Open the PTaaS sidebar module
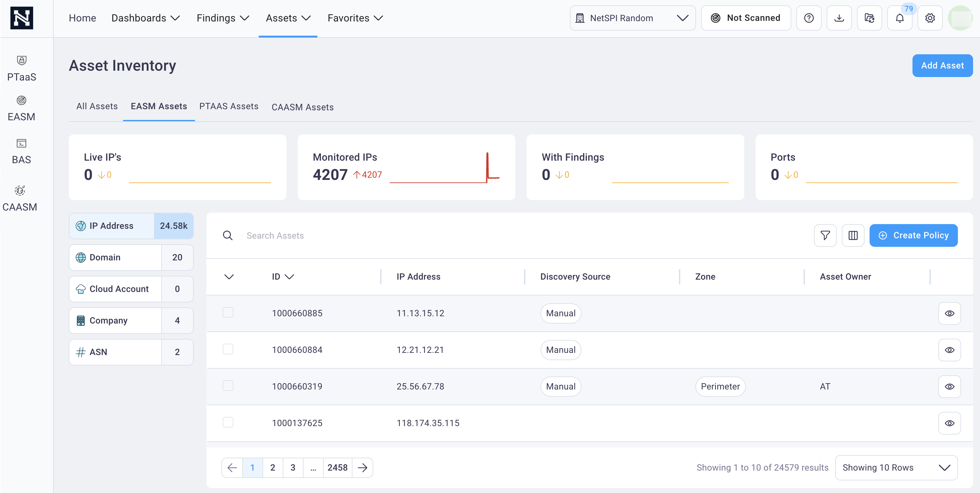This screenshot has height=493, width=980. click(x=22, y=69)
